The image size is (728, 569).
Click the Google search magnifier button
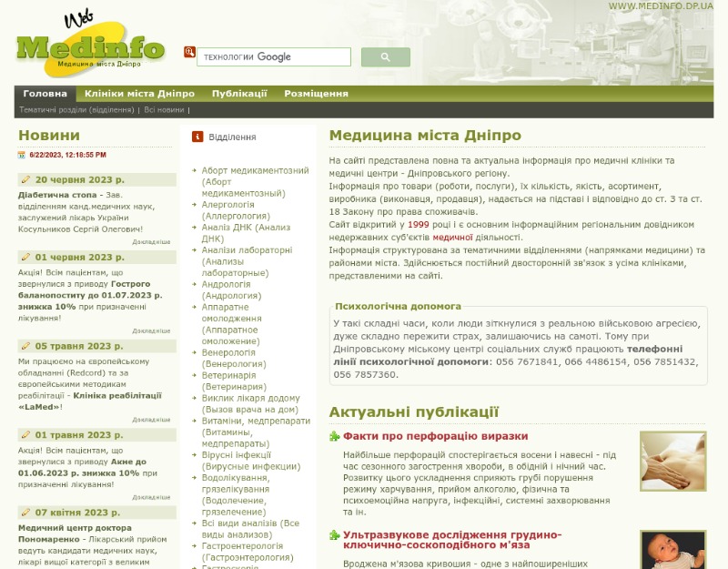[385, 57]
